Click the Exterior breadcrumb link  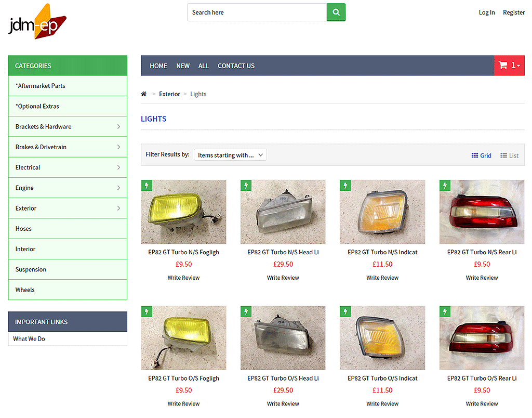coord(169,94)
